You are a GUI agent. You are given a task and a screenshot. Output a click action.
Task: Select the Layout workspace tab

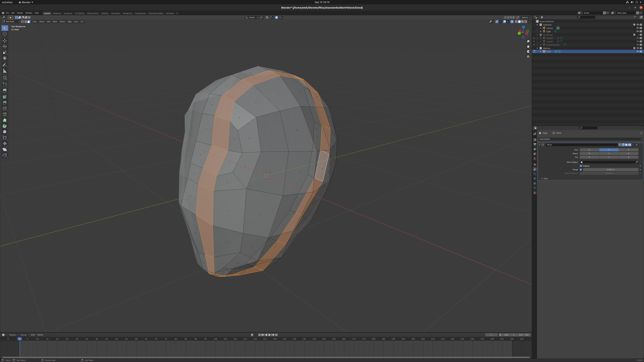tap(46, 13)
